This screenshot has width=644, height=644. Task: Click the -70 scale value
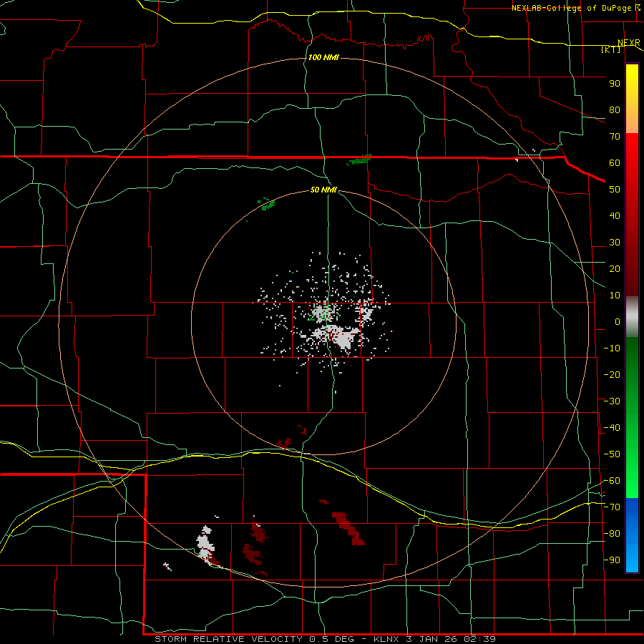[x=612, y=507]
